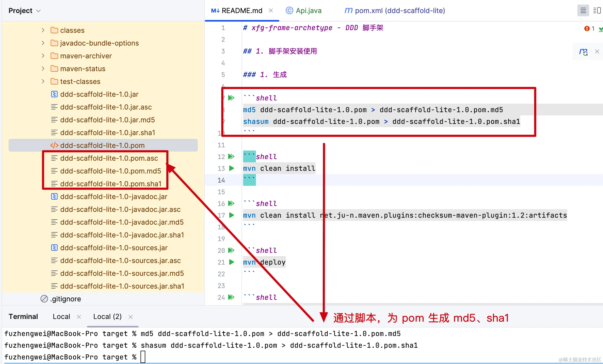Run the checksum-maven-plugin command at line 17
Viewport: 603px width, 364px height.
click(x=232, y=215)
